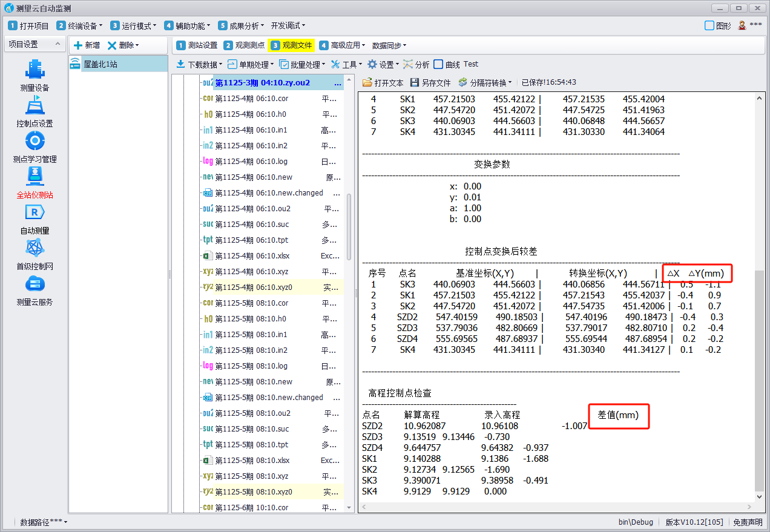
Task: Click the 全站仪测站 sidebar icon
Action: tap(35, 177)
